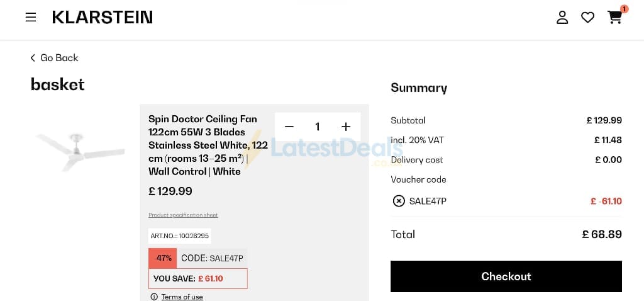Increase the ceiling fan quantity
The width and height of the screenshot is (644, 301).
coord(346,127)
